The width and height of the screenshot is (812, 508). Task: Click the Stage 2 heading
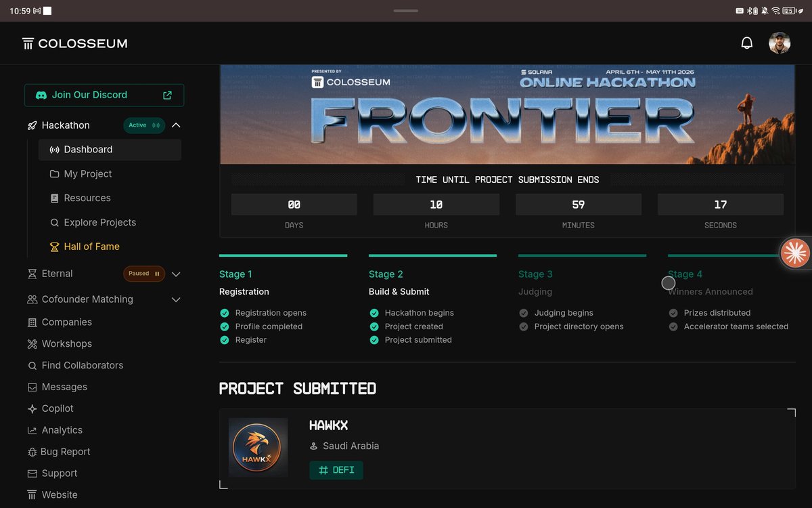(386, 274)
